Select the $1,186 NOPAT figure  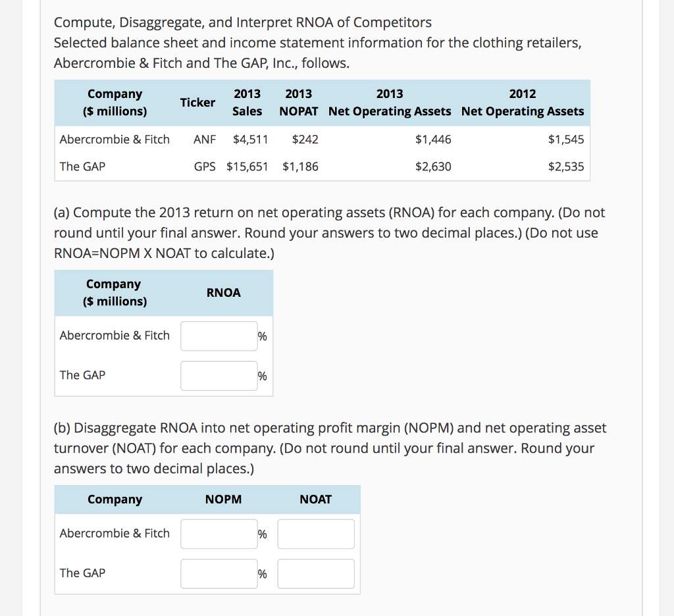coord(300,167)
